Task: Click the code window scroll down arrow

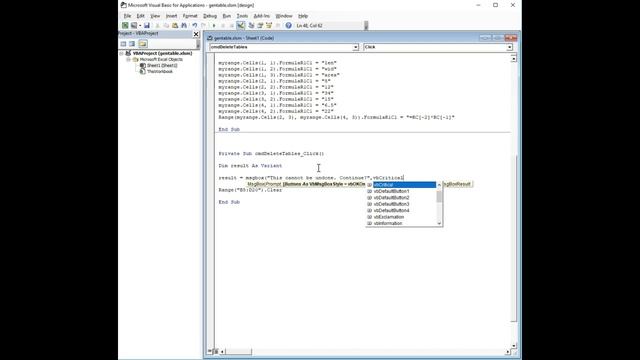Action: coord(513,345)
